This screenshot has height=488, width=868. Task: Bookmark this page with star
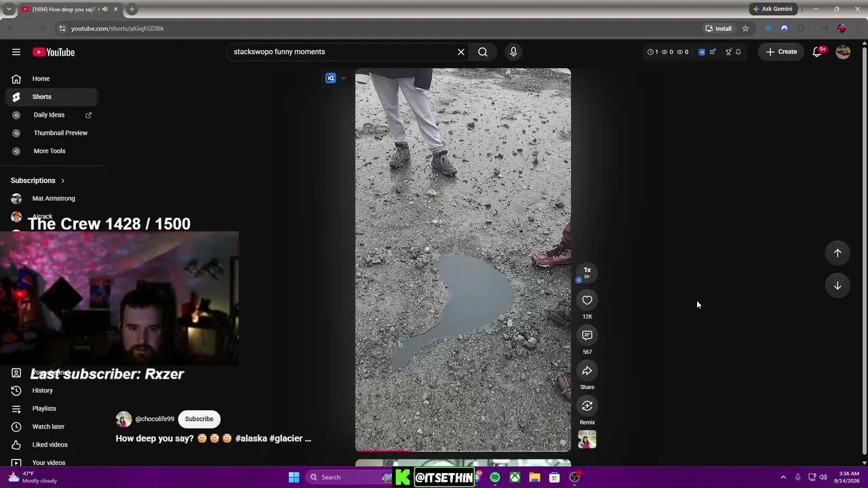tap(745, 28)
